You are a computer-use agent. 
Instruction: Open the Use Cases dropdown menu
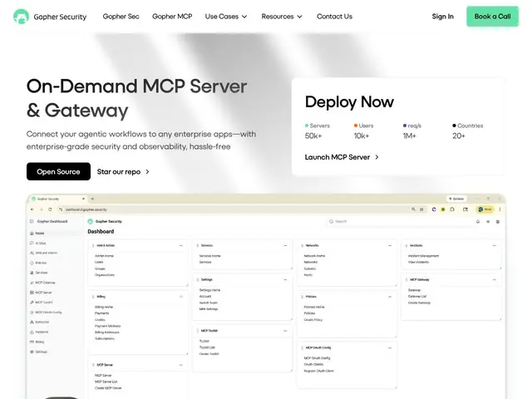226,17
